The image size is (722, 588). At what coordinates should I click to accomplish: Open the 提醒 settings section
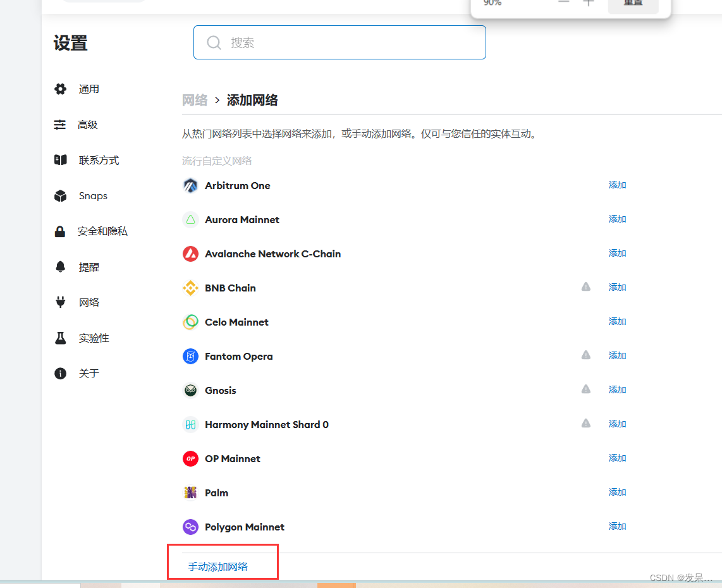[89, 267]
